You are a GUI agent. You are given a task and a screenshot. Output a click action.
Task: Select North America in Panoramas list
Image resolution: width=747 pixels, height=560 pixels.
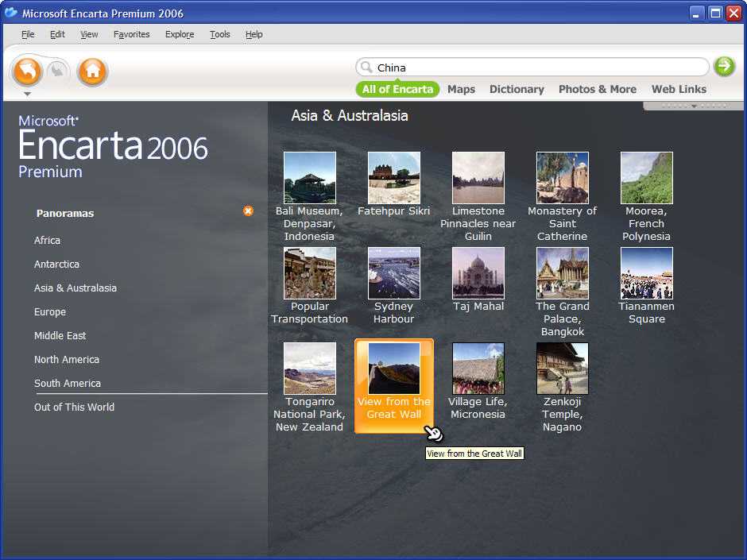pyautogui.click(x=67, y=360)
